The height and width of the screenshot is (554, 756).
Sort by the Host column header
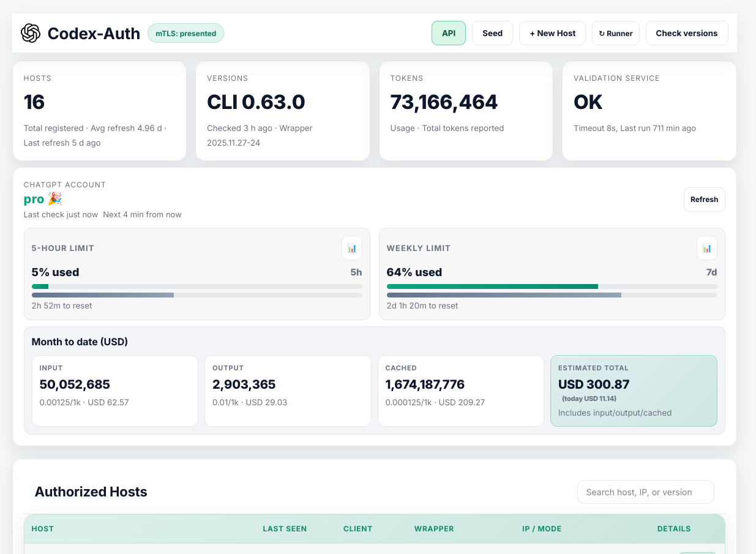tap(43, 529)
